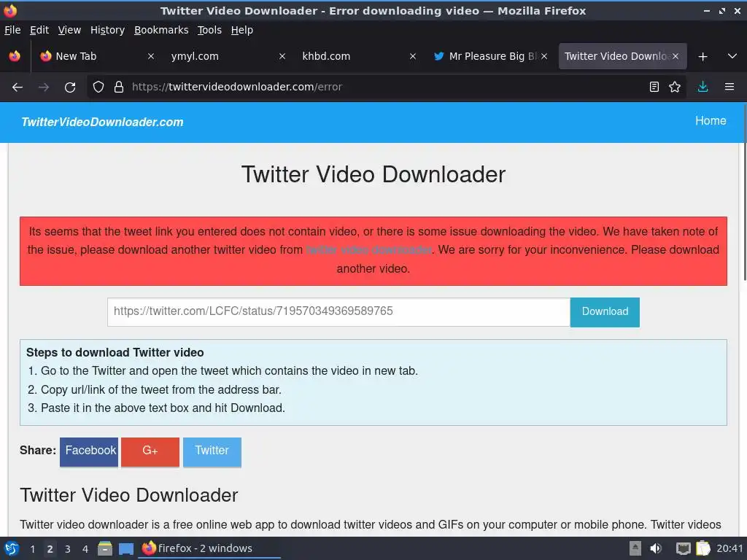The height and width of the screenshot is (560, 747).
Task: Click the 20:41 clock
Action: 729,548
